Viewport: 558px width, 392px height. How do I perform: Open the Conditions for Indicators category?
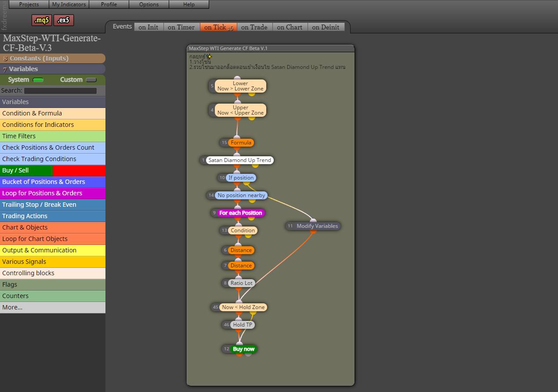tap(53, 125)
